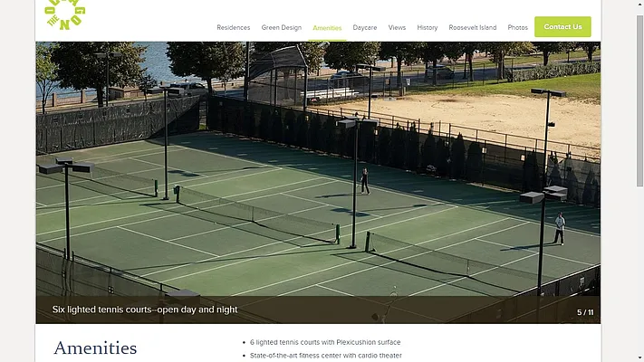The width and height of the screenshot is (644, 362).
Task: Open the Views page link
Action: click(x=397, y=27)
